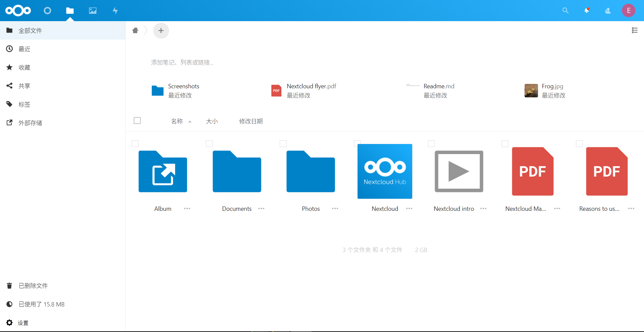
Task: Click the Album folder name
Action: (x=163, y=209)
